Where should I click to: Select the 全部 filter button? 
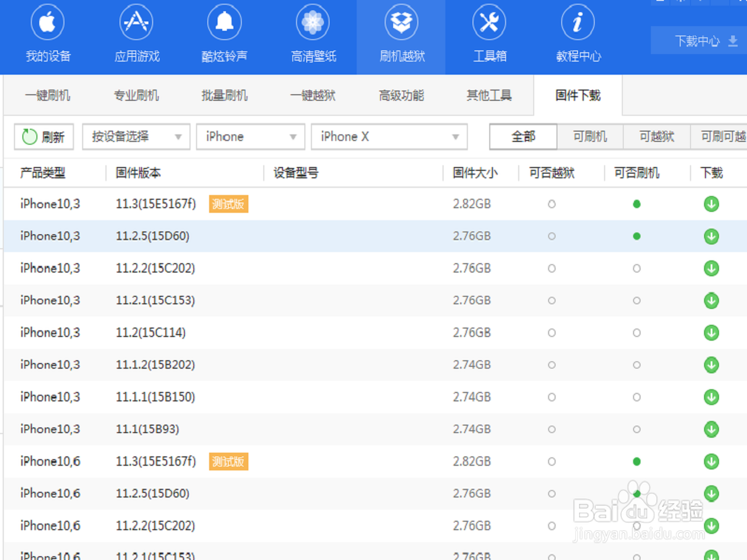coord(524,137)
